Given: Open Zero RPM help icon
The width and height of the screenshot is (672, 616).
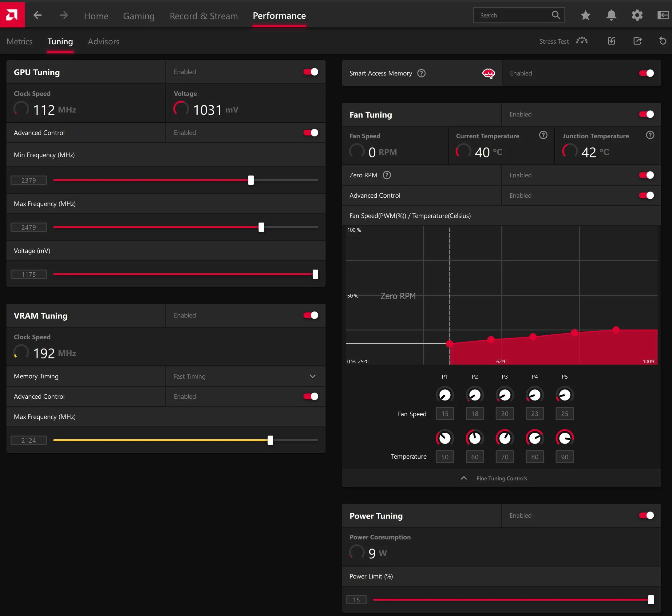Looking at the screenshot, I should click(x=387, y=175).
